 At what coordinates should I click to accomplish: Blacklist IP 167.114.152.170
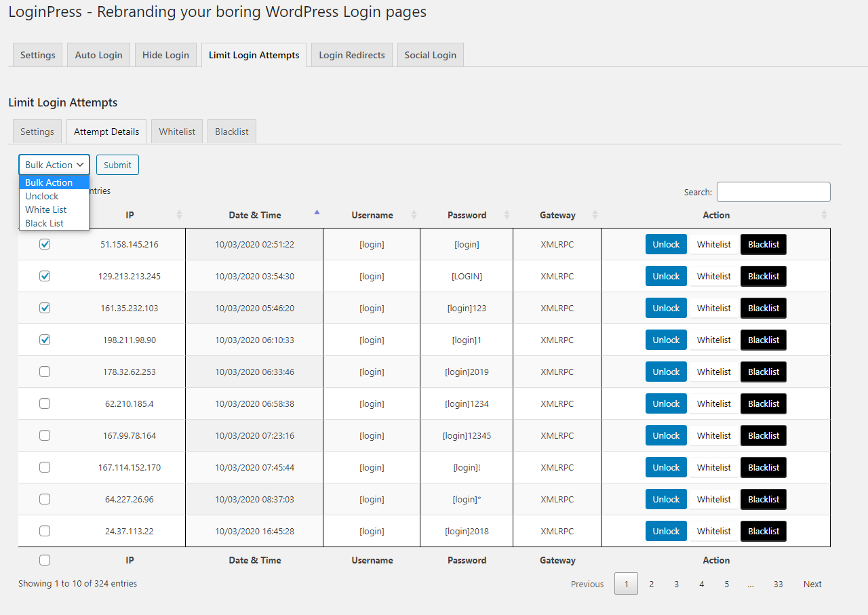764,467
